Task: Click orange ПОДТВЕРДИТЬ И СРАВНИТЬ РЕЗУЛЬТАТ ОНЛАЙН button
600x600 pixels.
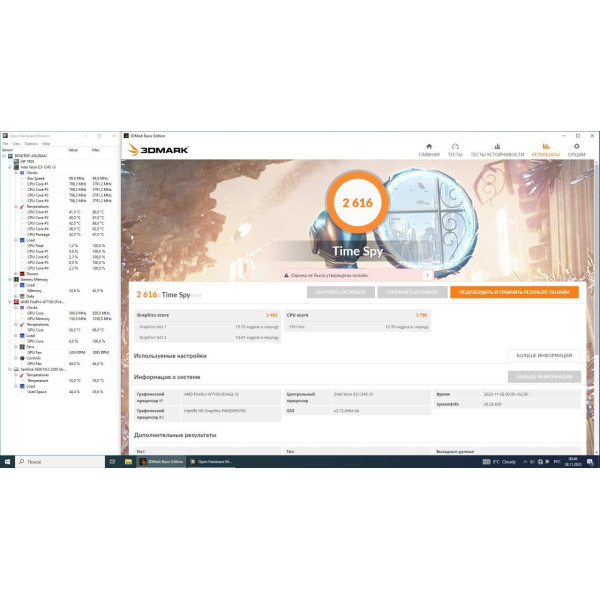Action: coord(514,292)
